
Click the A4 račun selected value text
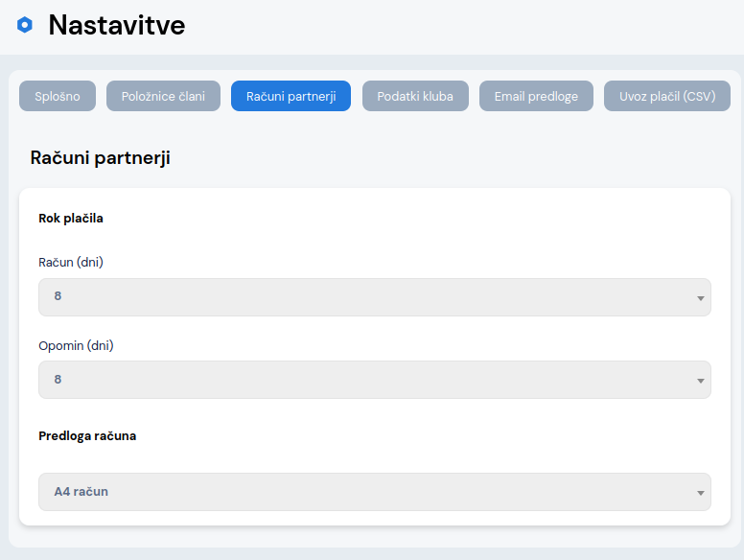pos(81,492)
